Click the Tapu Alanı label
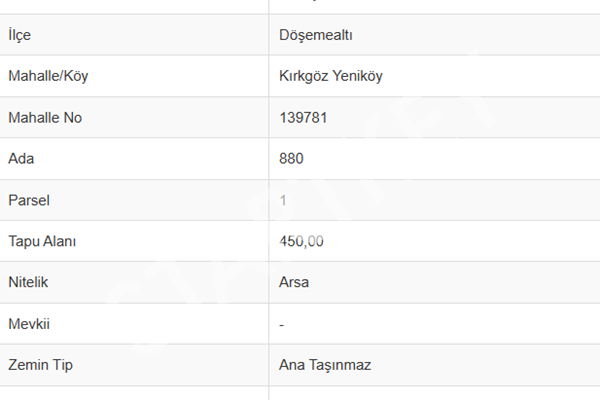 (42, 241)
